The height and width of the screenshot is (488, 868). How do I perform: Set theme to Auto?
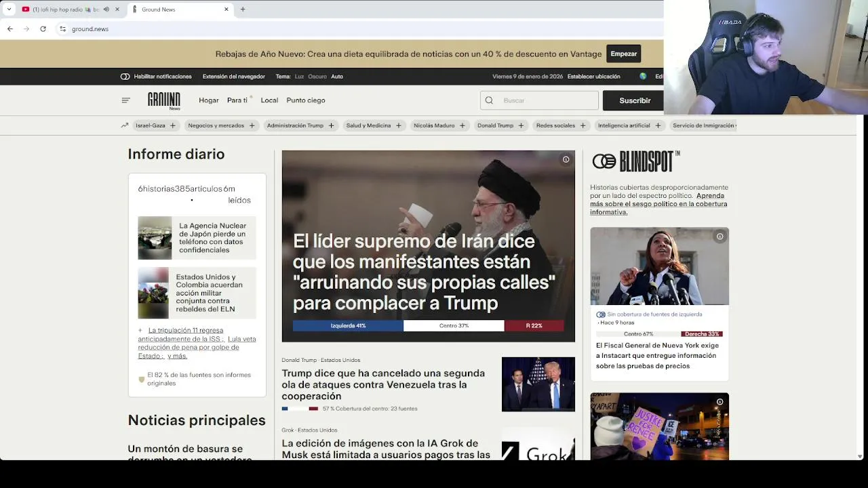tap(337, 77)
